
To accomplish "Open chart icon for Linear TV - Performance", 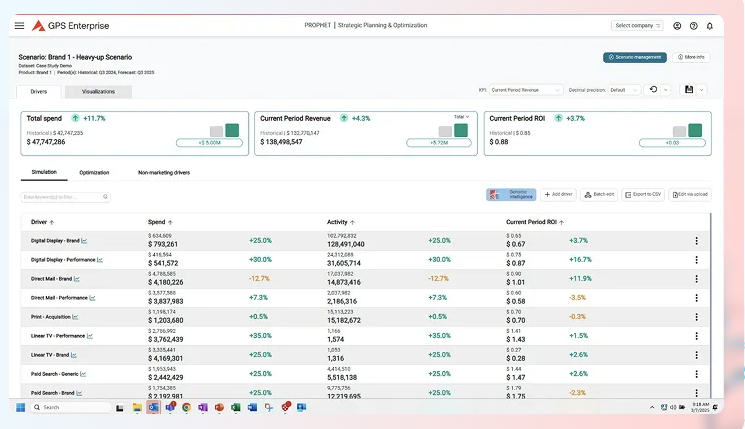I will [x=91, y=336].
